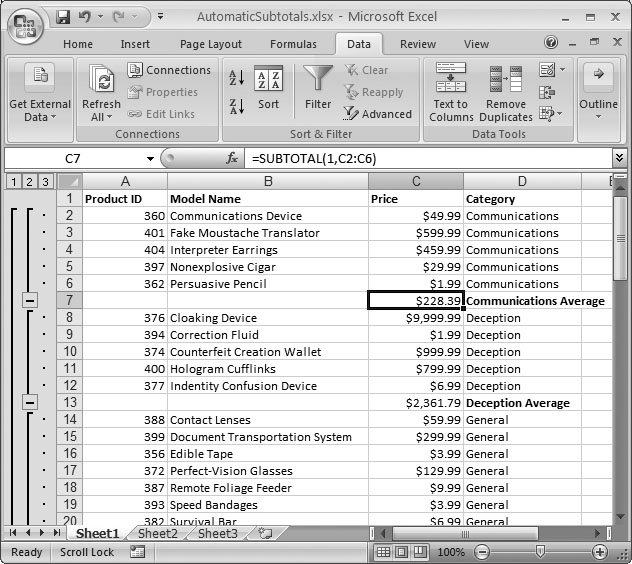Show outline level 1
Screen dimensions: 632x564
click(14, 182)
